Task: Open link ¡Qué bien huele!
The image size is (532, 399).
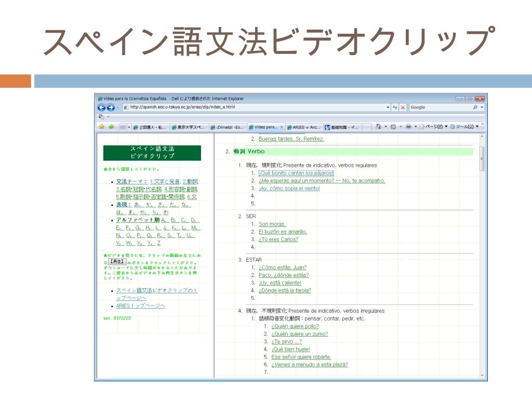Action: pyautogui.click(x=290, y=349)
